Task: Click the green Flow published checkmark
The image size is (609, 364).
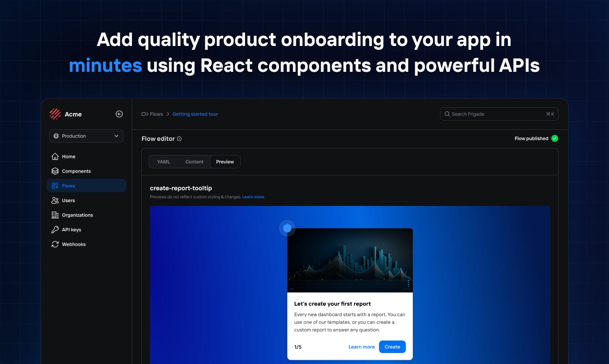Action: click(554, 138)
